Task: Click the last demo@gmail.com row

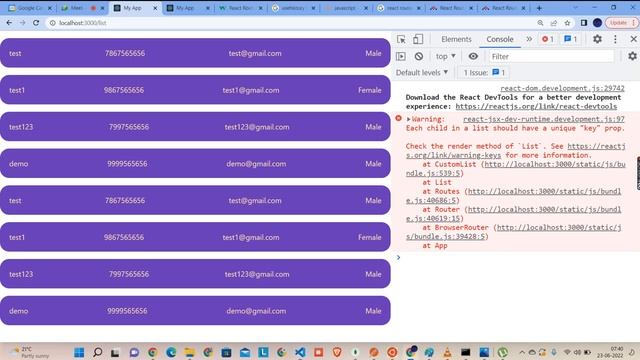Action: (x=195, y=311)
